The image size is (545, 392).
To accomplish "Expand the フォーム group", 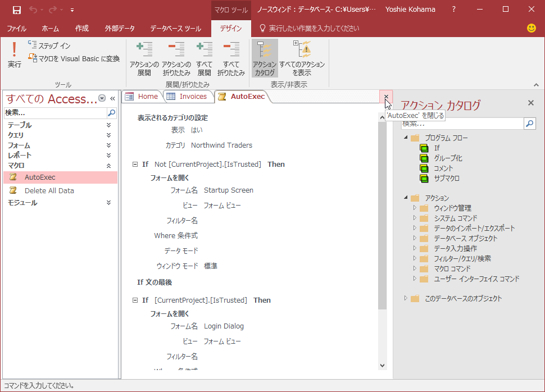I will click(109, 145).
